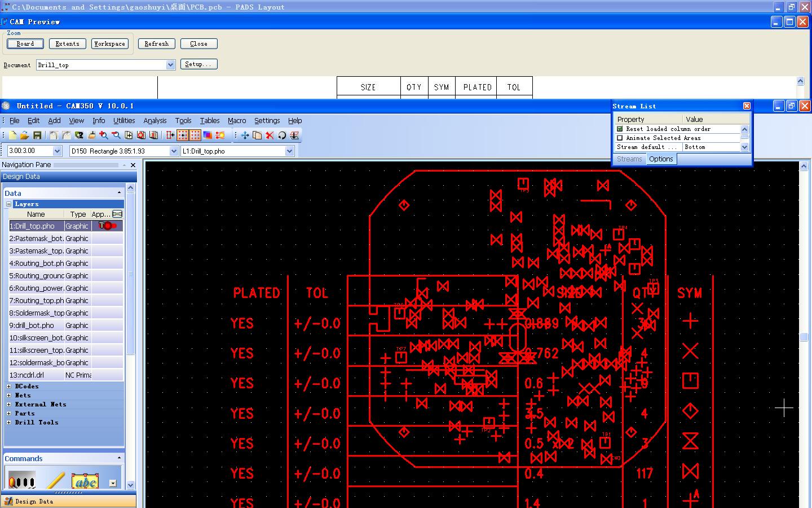
Task: Click the brush clear icon in toolbar
Action: point(91,135)
